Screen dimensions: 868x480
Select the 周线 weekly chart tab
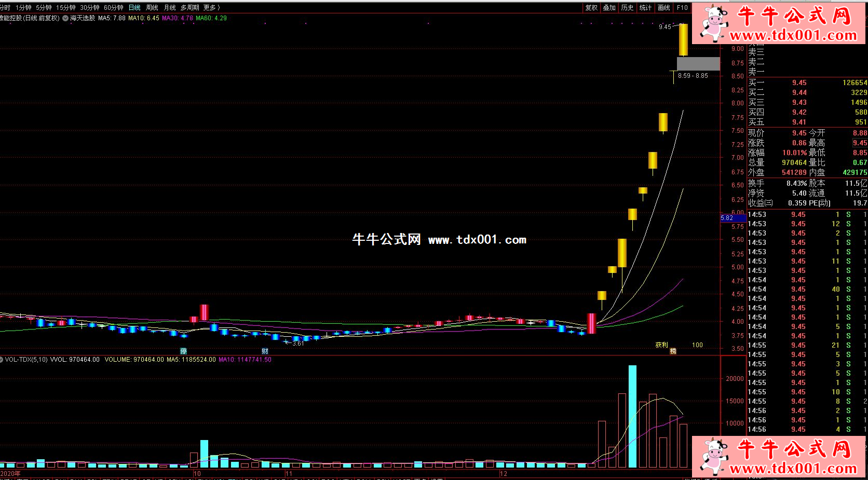pos(152,8)
